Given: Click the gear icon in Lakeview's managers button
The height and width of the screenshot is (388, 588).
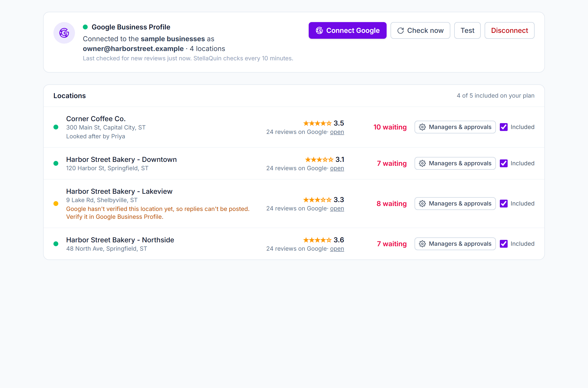Looking at the screenshot, I should pyautogui.click(x=422, y=203).
